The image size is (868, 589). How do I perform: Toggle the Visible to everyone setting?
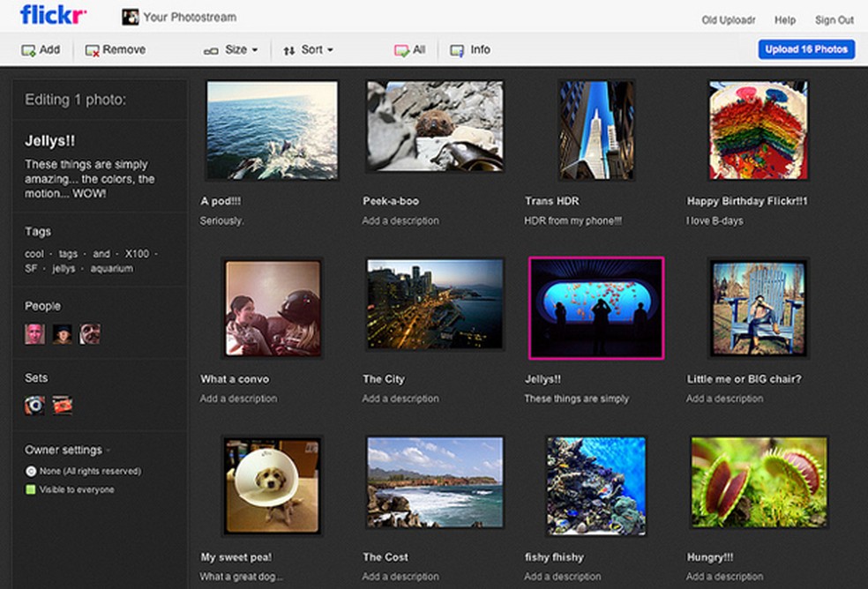click(x=31, y=490)
